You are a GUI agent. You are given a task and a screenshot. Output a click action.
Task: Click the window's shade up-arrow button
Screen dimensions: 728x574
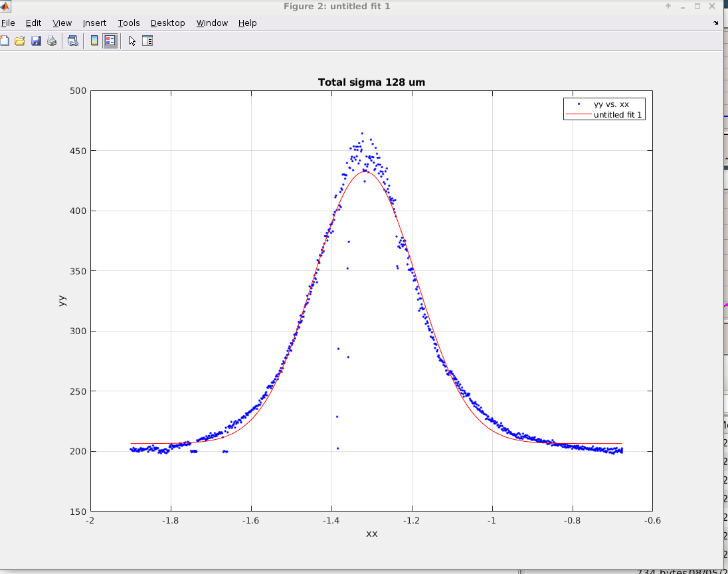(668, 6)
